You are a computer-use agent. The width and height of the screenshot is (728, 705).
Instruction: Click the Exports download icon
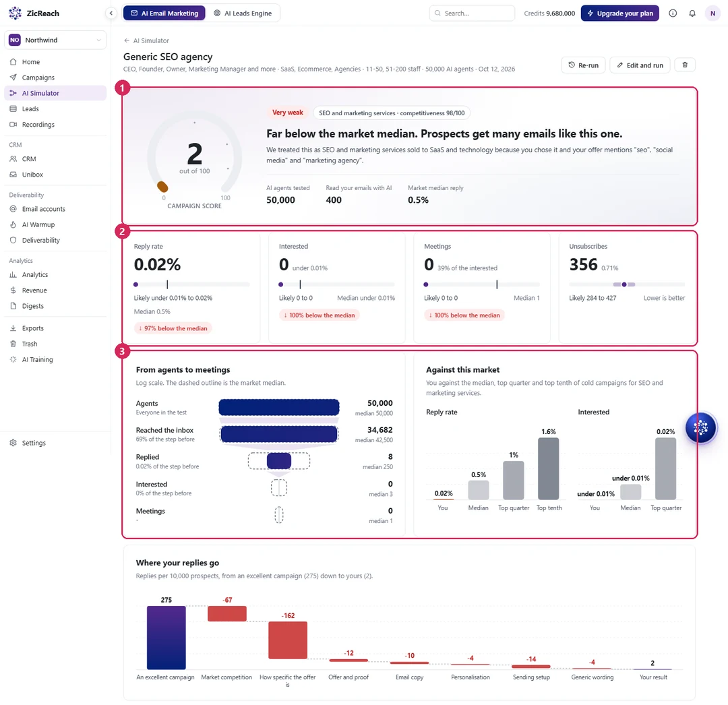13,328
